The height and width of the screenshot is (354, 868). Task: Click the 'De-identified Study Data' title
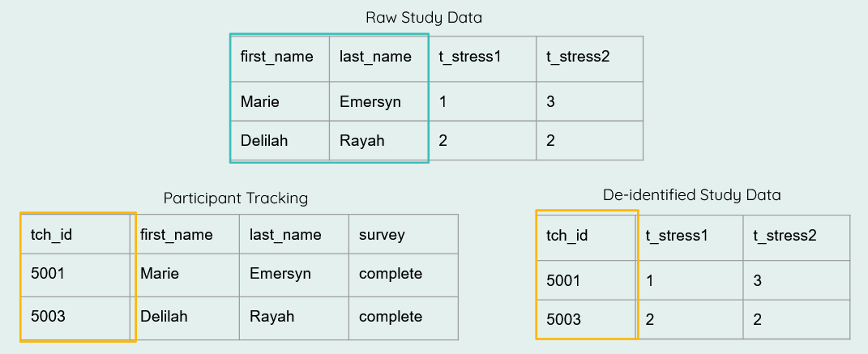pos(692,194)
